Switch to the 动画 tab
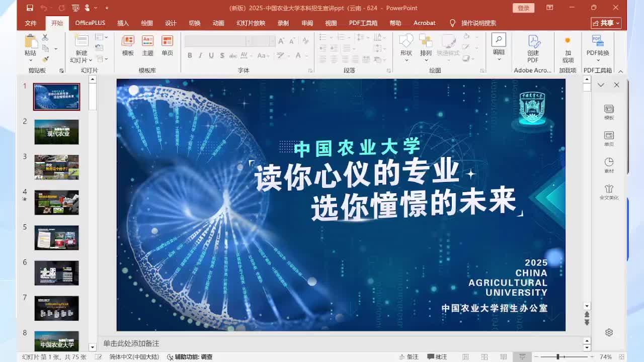 [218, 23]
